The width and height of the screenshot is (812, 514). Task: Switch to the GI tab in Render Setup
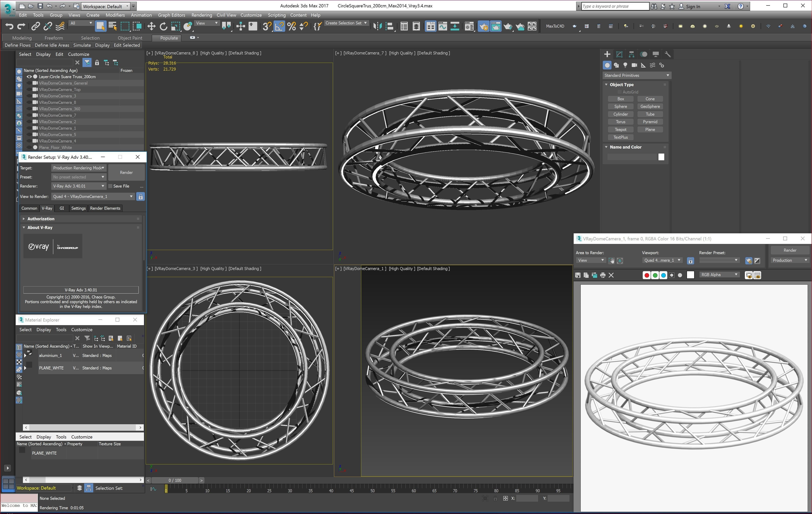pyautogui.click(x=62, y=208)
